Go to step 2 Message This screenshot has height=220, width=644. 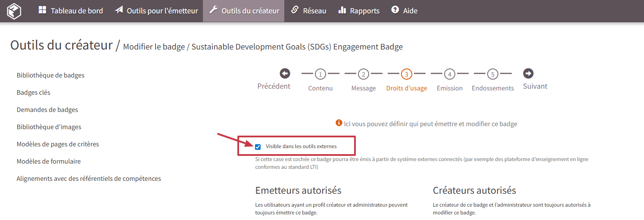(363, 74)
